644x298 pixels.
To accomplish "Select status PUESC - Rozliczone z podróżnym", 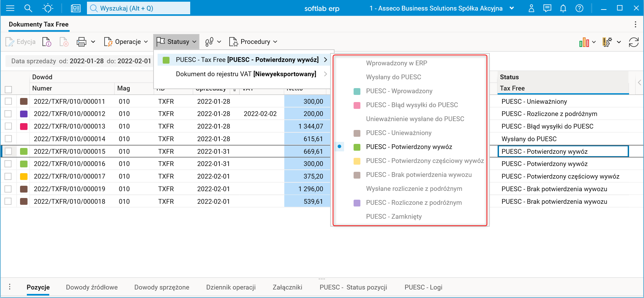I will [414, 203].
